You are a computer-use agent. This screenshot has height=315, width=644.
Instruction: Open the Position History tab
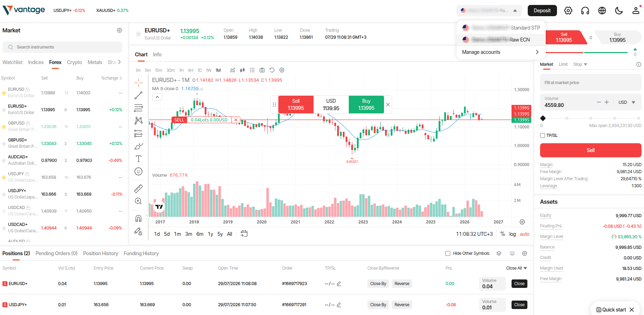pyautogui.click(x=100, y=253)
